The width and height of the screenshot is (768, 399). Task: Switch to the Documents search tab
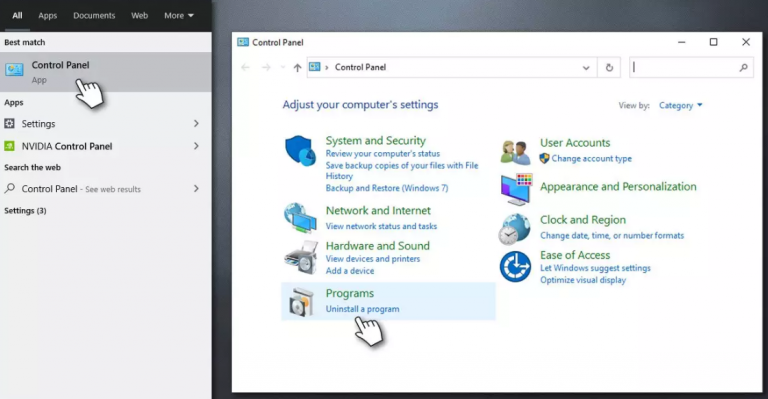pyautogui.click(x=94, y=16)
